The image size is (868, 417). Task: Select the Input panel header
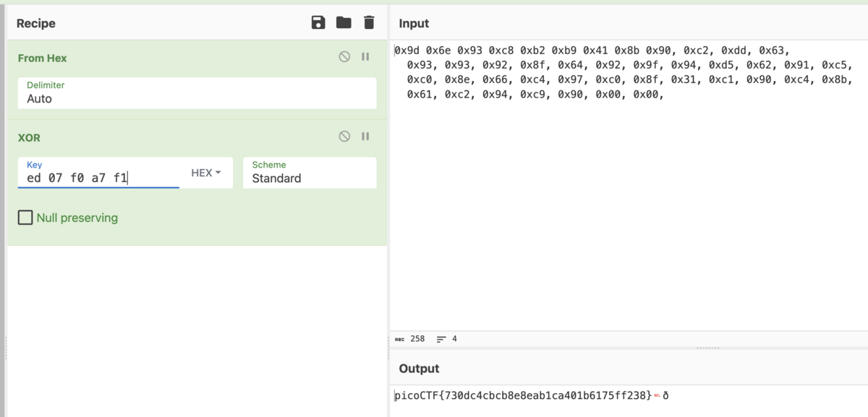pyautogui.click(x=413, y=22)
